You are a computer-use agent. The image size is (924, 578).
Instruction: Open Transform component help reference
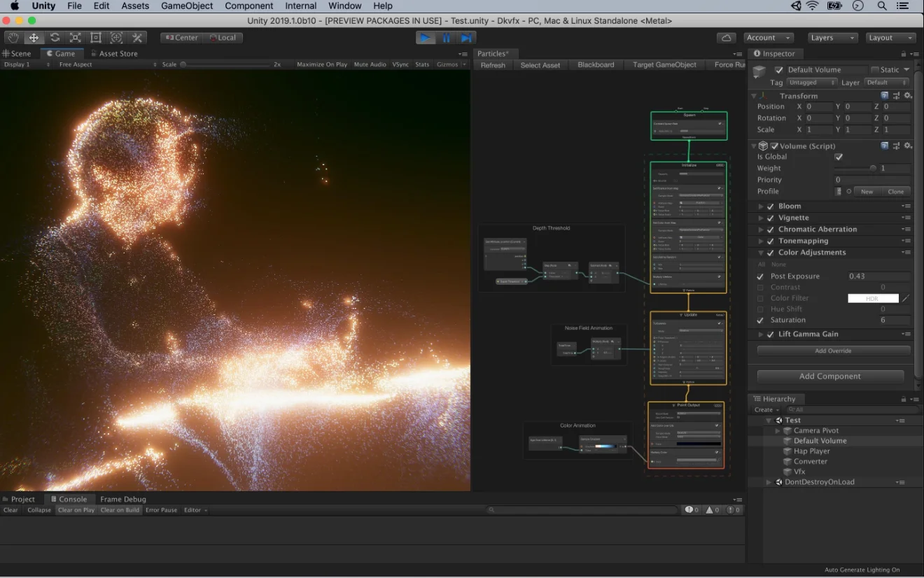pyautogui.click(x=885, y=95)
